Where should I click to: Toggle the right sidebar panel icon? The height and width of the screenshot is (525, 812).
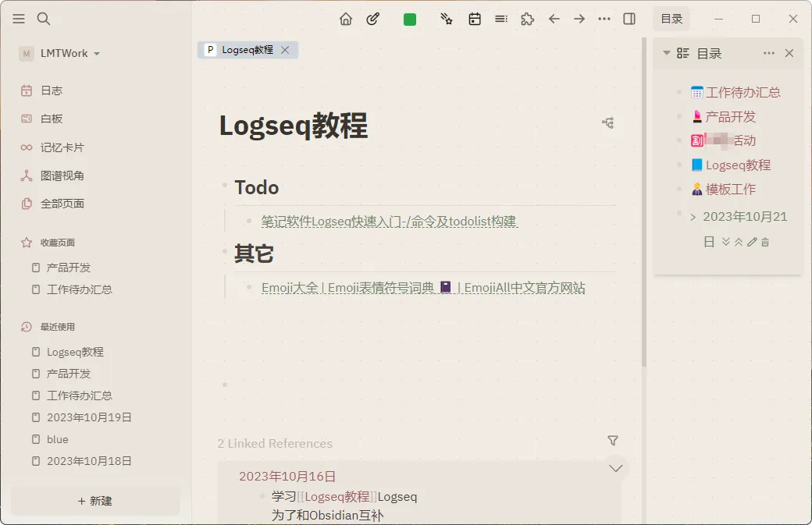[629, 20]
